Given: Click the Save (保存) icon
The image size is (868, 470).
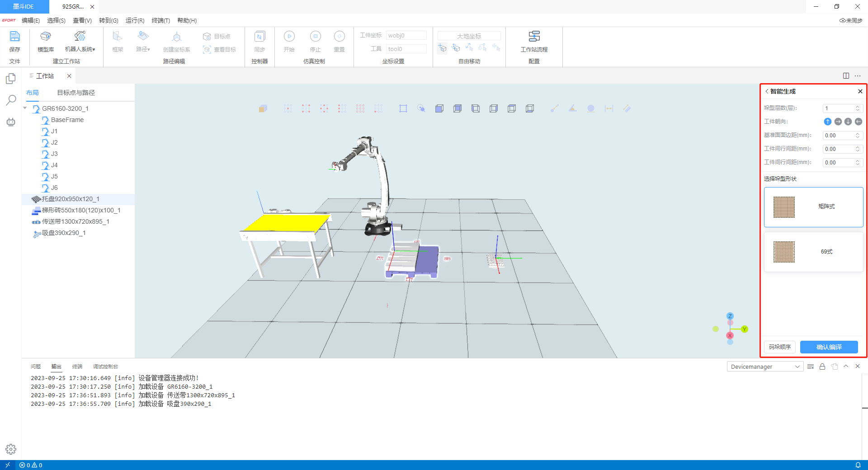Looking at the screenshot, I should (x=14, y=37).
